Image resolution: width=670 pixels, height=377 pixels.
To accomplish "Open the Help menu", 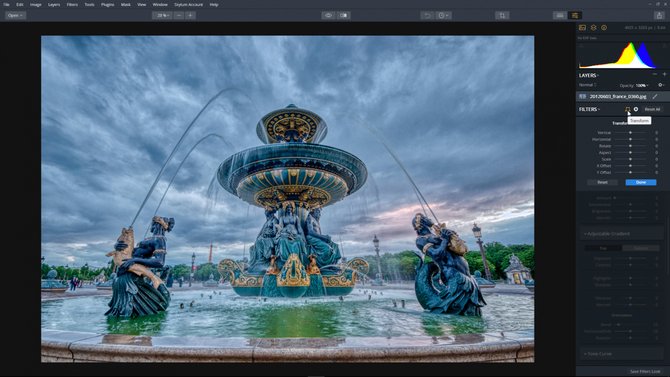I will [214, 4].
